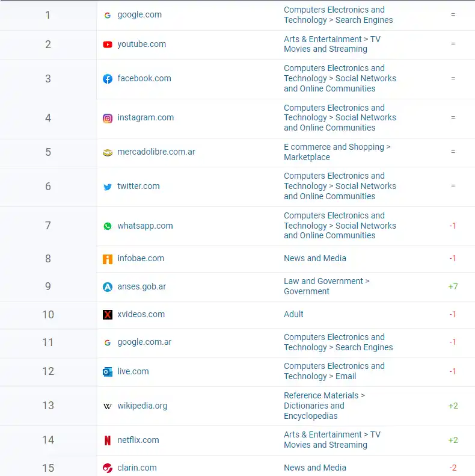Open the google.com.ar link

[144, 342]
